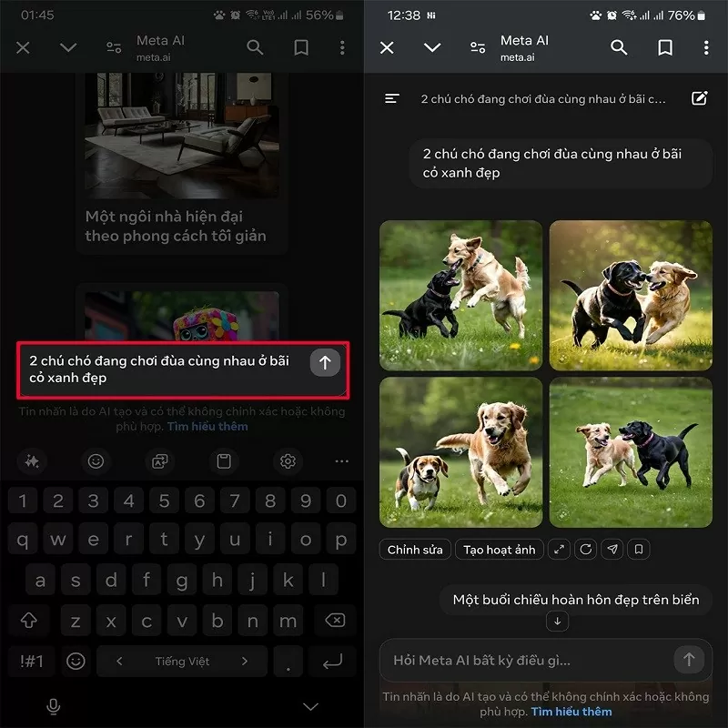This screenshot has height=728, width=728.
Task: Tap Chỉnh sửa to edit the images
Action: 414,549
